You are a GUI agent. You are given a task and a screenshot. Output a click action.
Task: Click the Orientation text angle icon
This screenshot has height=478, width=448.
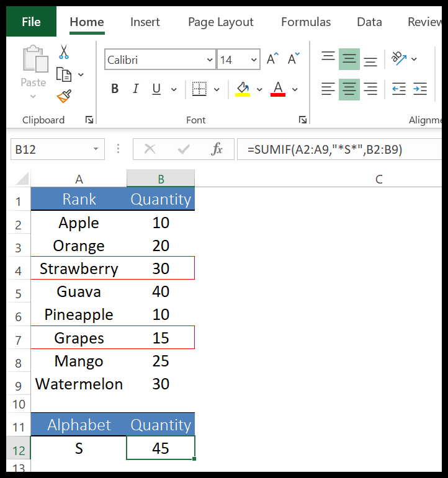[x=399, y=58]
